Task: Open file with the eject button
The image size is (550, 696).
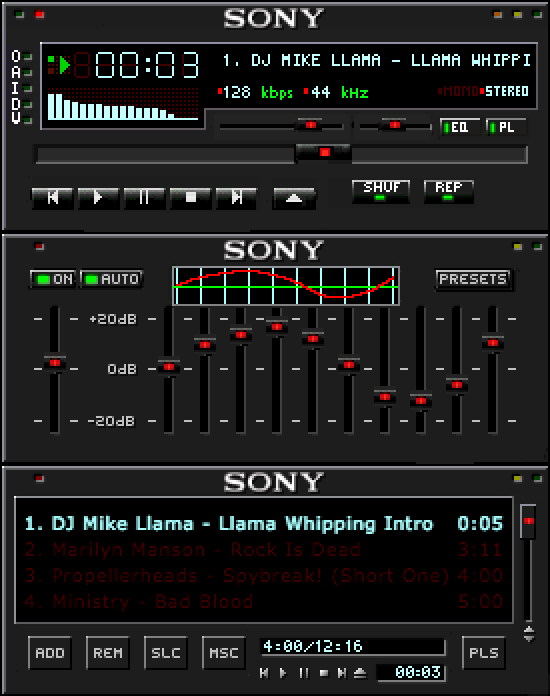Action: pyautogui.click(x=294, y=198)
